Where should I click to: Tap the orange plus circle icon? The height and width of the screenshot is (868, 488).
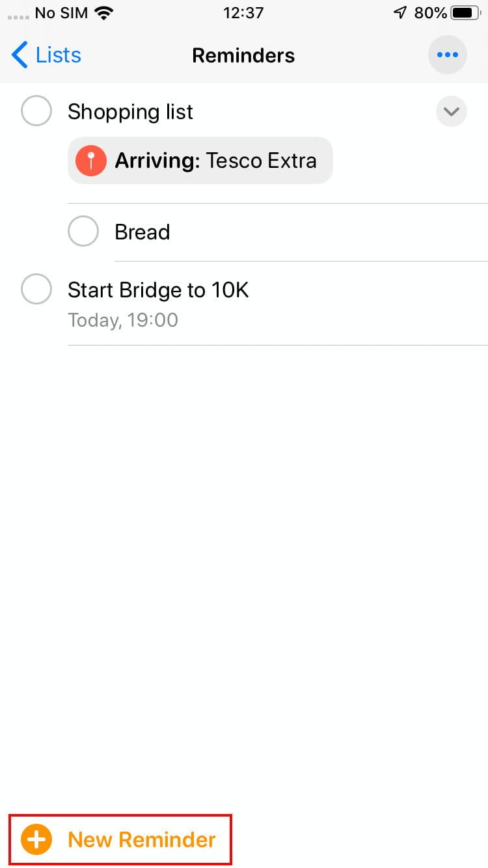pos(36,839)
